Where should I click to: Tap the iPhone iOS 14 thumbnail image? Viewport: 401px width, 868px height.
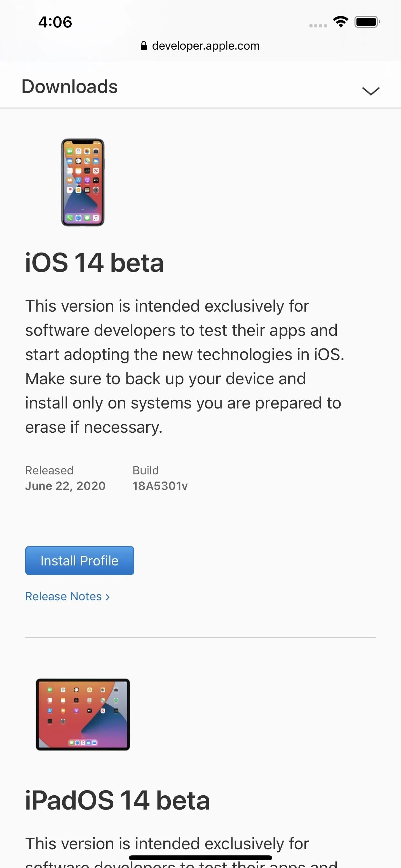[83, 182]
